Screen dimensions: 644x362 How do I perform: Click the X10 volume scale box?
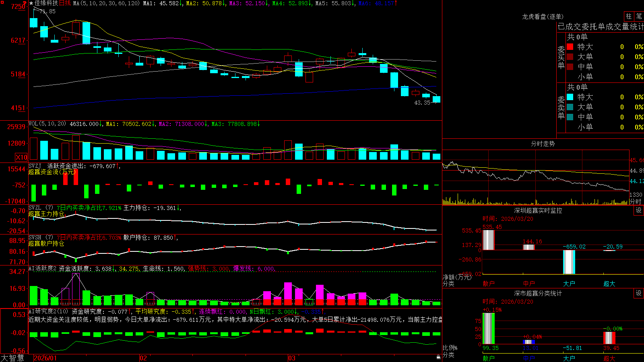[21, 157]
